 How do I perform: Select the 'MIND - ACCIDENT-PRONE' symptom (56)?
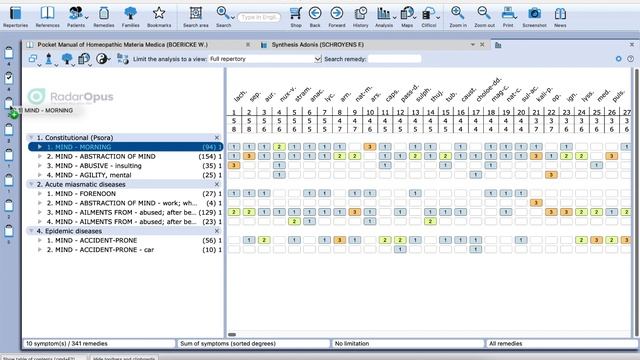126,240
